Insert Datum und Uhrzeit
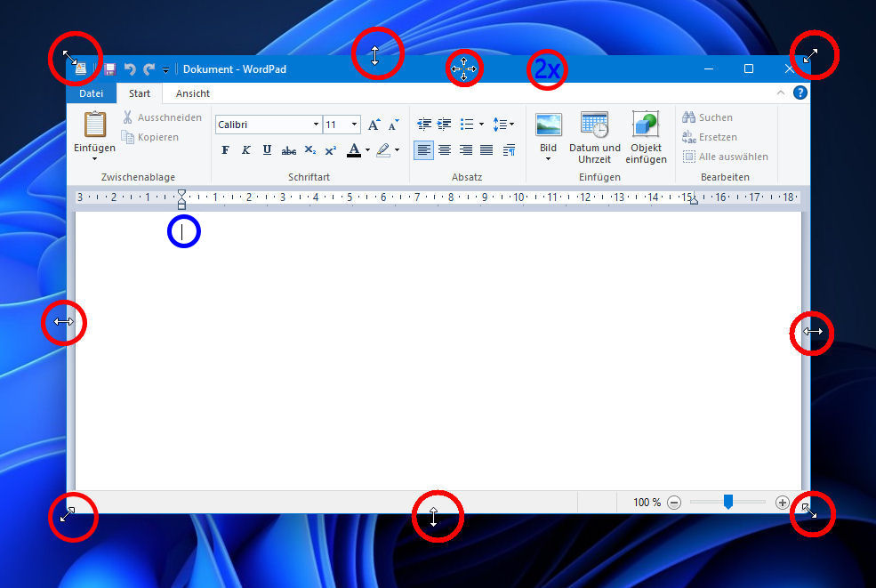Viewport: 876px width, 588px height. pyautogui.click(x=594, y=137)
